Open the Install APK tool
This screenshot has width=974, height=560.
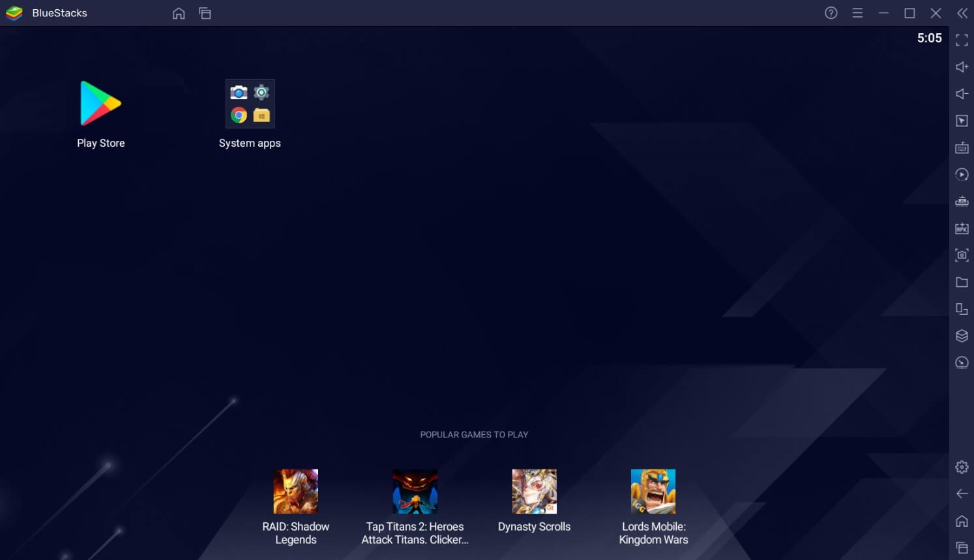click(x=962, y=228)
